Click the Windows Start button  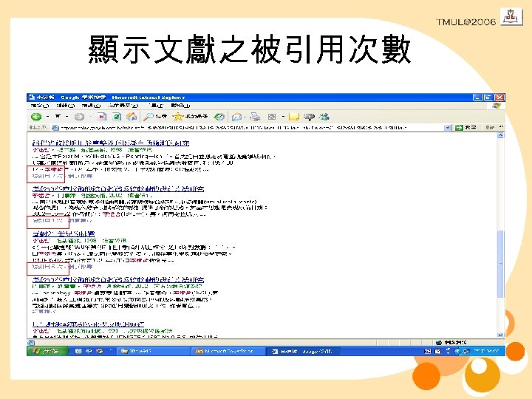47,351
